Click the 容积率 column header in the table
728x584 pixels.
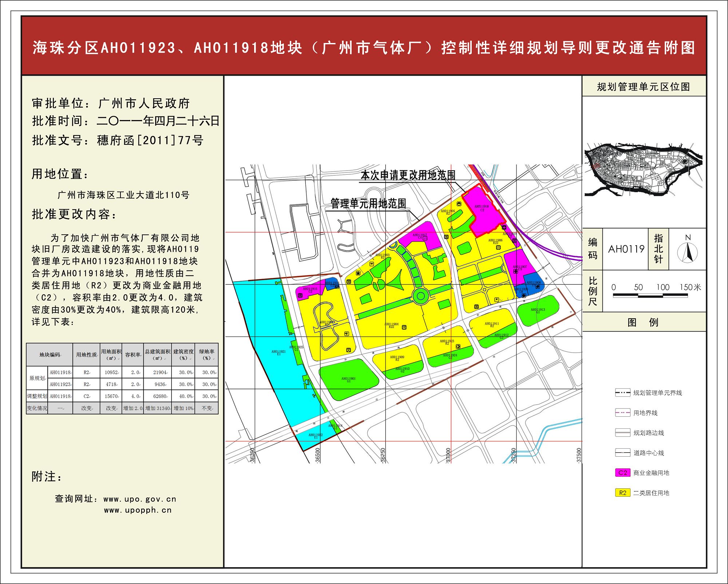click(133, 354)
